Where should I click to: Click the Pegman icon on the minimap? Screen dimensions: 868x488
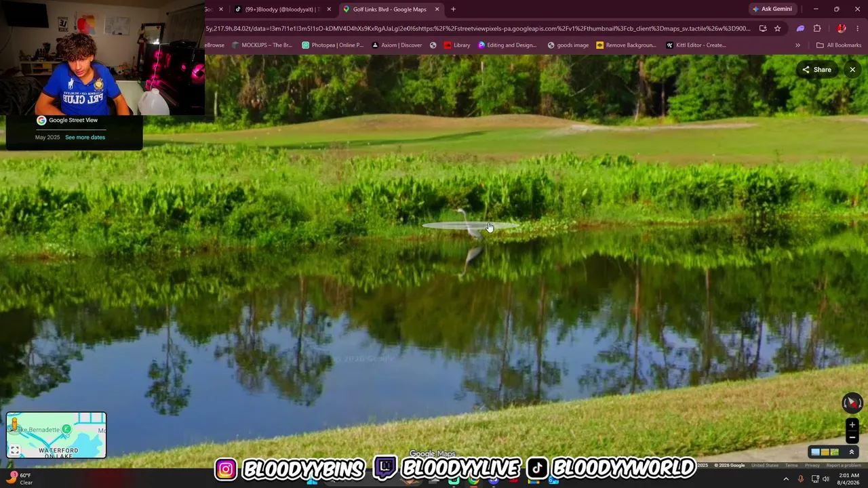[14, 426]
